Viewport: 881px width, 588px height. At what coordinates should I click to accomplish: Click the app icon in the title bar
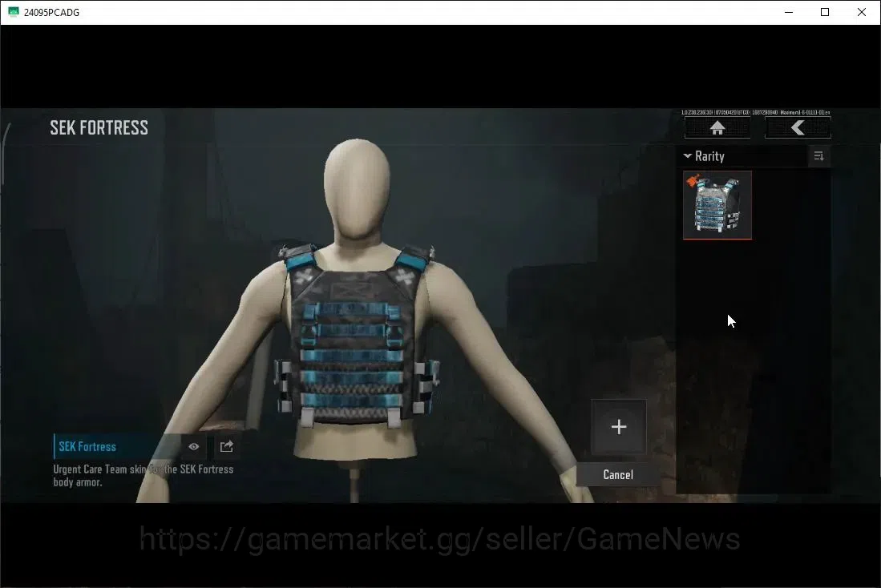(14, 12)
